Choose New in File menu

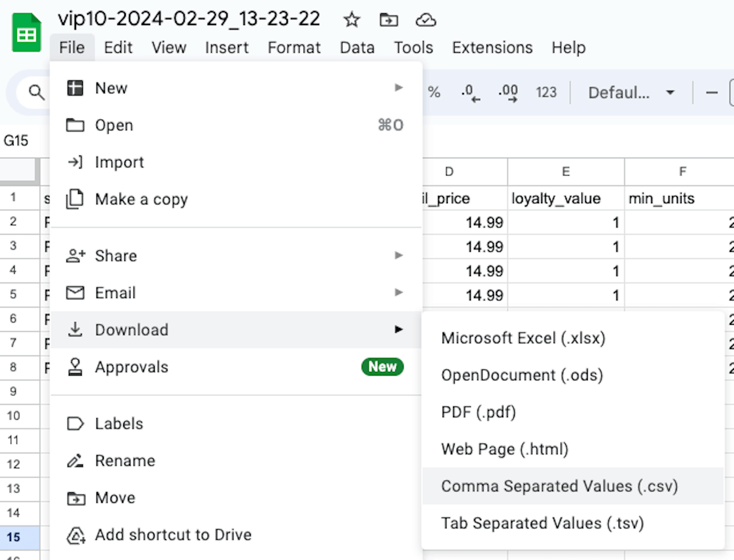[236, 88]
